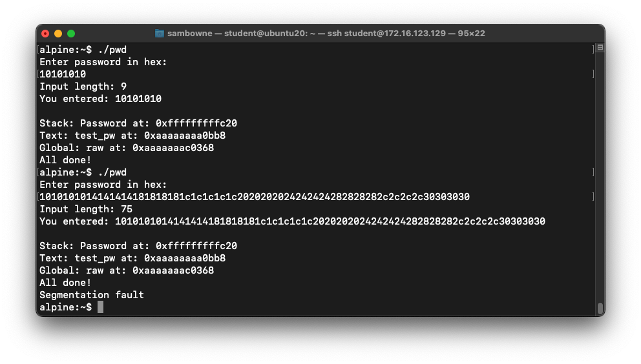
Task: Click the first "All done!" message
Action: pos(65,160)
